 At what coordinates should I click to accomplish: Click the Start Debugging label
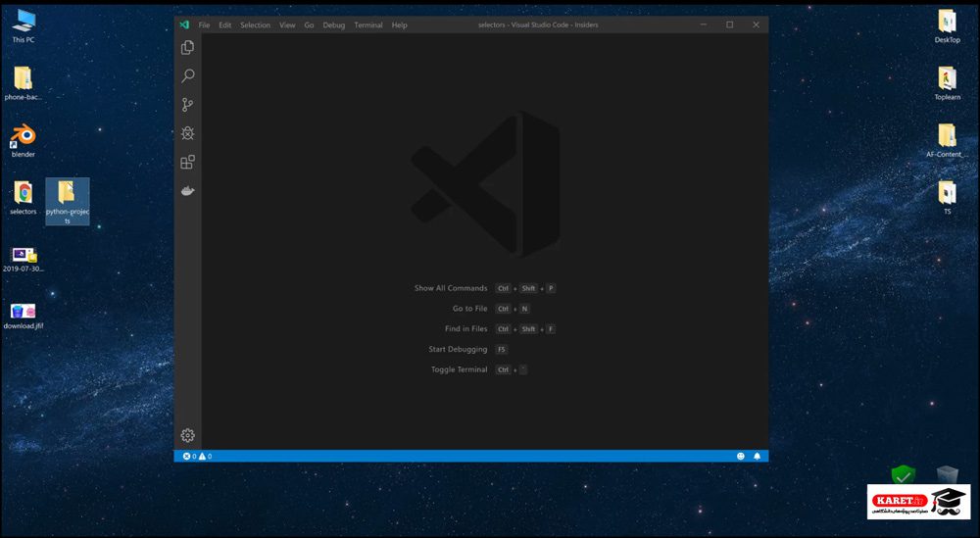pyautogui.click(x=458, y=349)
